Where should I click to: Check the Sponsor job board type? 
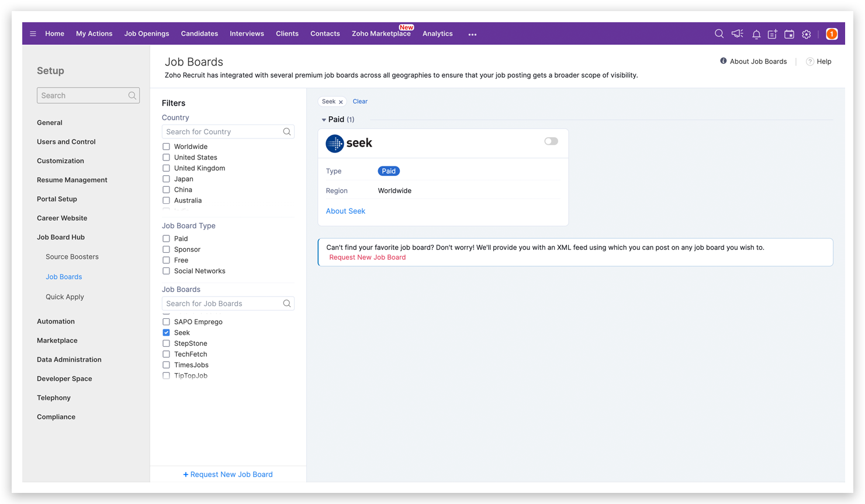tap(167, 249)
